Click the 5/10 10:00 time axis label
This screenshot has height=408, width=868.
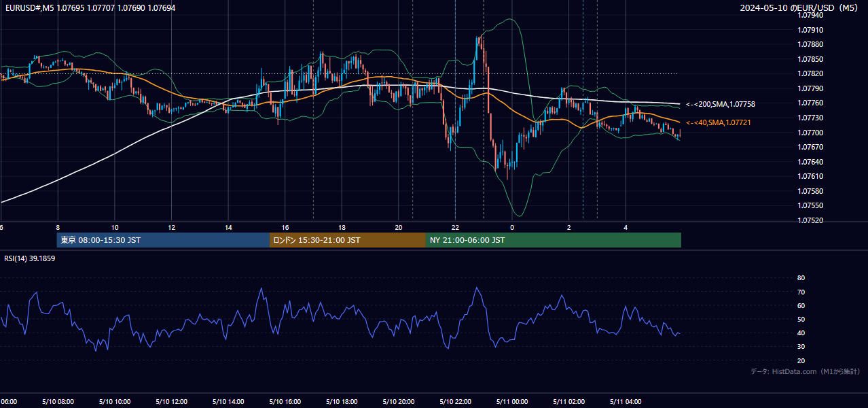114,402
